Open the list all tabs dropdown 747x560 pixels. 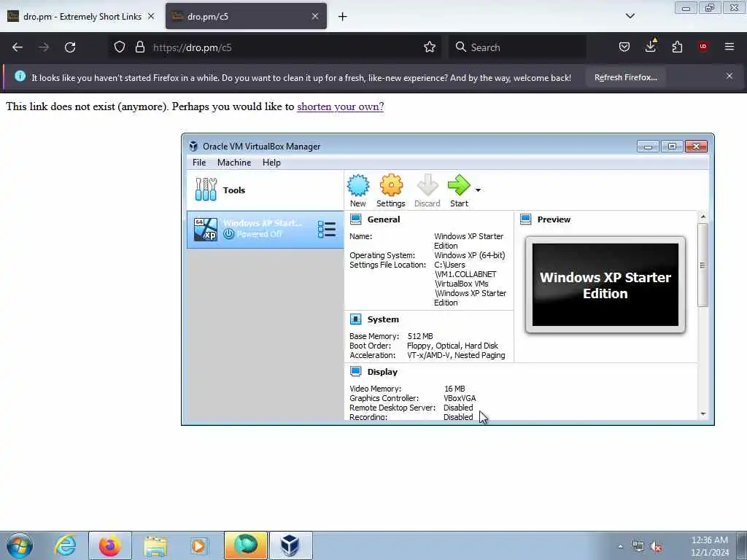pos(630,16)
